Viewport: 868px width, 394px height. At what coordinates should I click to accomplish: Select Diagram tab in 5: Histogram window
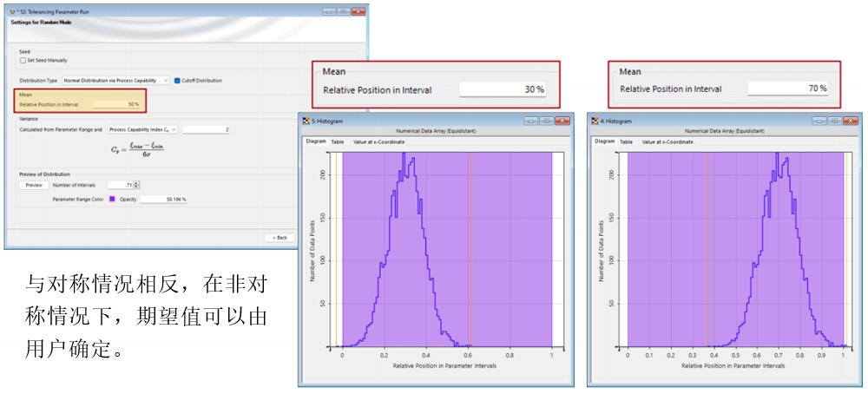coord(316,141)
